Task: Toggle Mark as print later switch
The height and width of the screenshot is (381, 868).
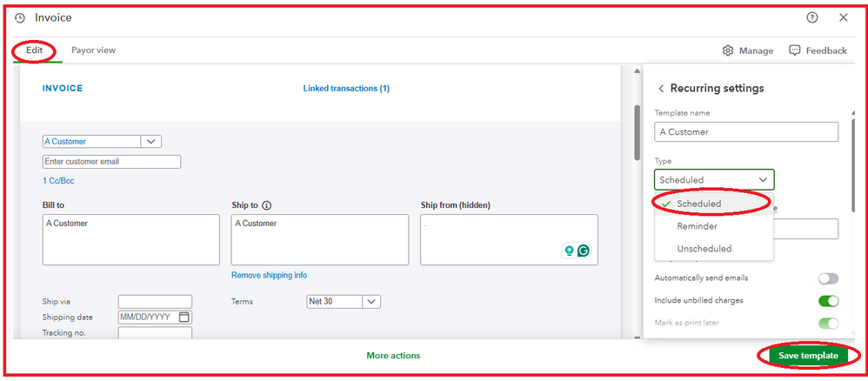Action: pos(828,324)
